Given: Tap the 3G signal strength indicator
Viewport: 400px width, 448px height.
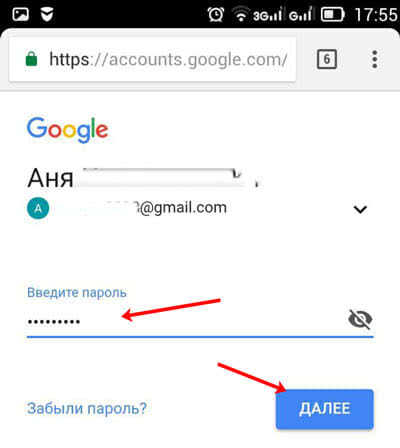Looking at the screenshot, I should (267, 14).
